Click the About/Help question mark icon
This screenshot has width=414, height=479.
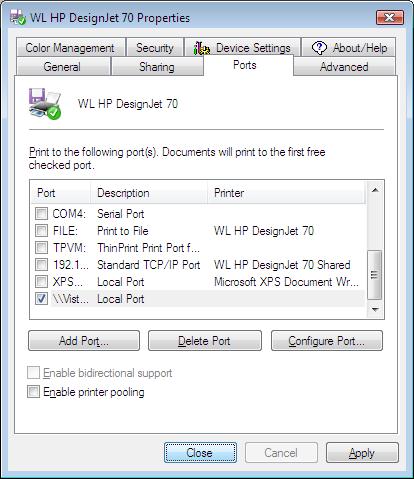pyautogui.click(x=319, y=48)
